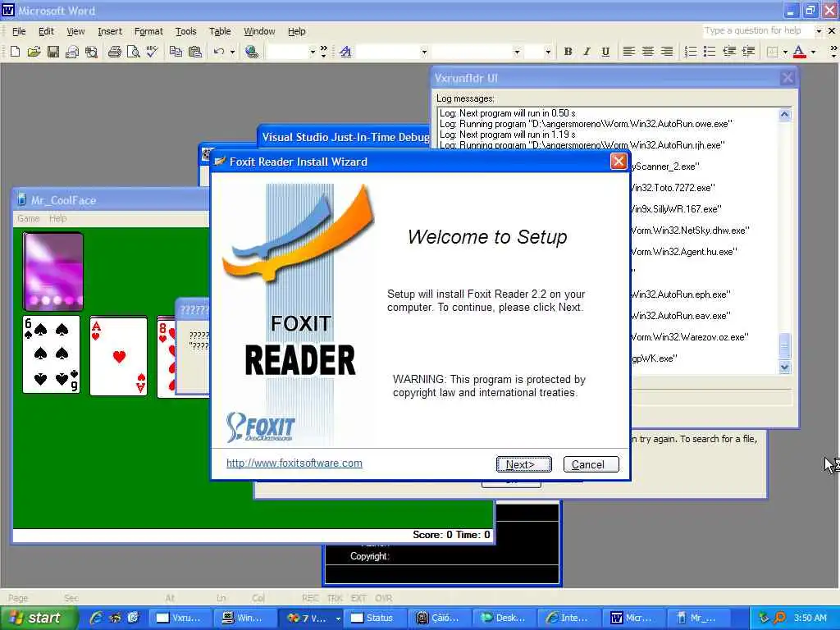Align text left
Screen dimensions: 840x630
coord(629,52)
